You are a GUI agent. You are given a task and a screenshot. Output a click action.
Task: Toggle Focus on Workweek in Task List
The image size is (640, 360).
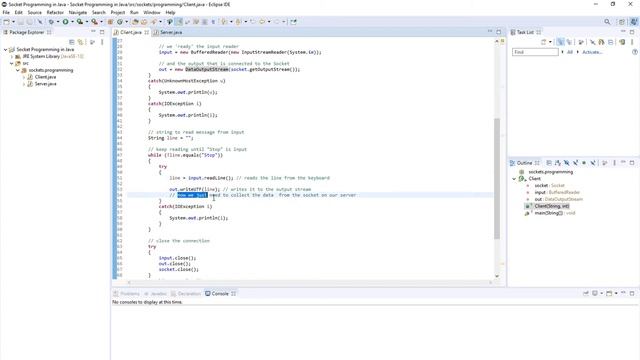(581, 42)
